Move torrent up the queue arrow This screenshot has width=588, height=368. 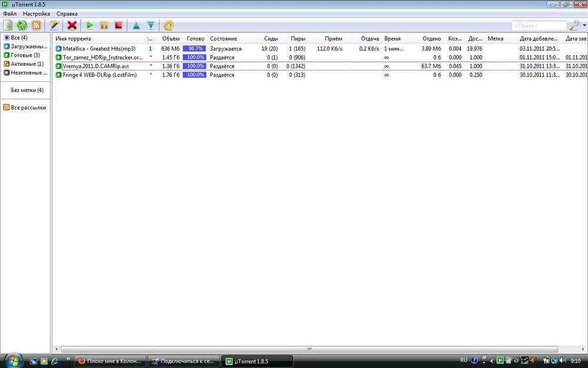136,25
